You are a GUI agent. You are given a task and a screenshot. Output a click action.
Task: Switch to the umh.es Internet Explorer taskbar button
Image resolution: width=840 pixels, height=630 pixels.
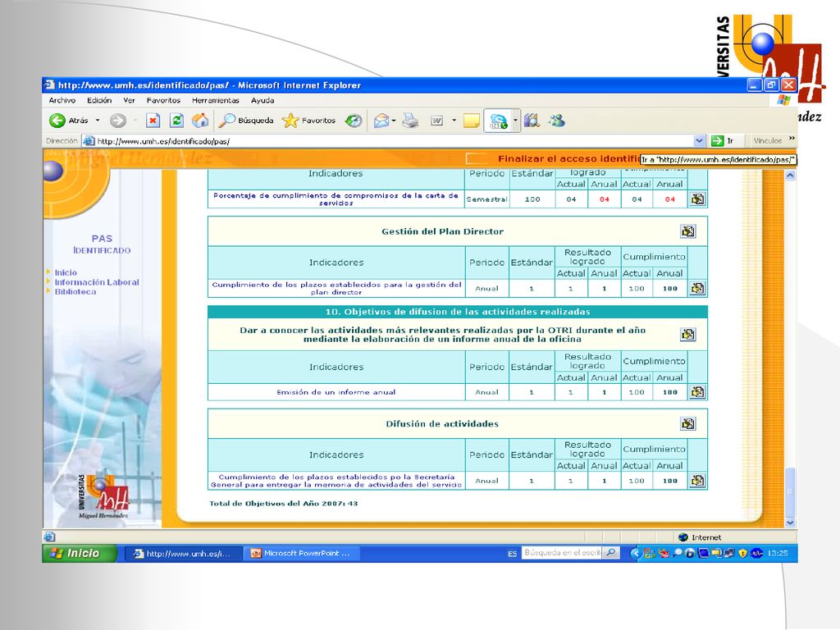point(183,554)
